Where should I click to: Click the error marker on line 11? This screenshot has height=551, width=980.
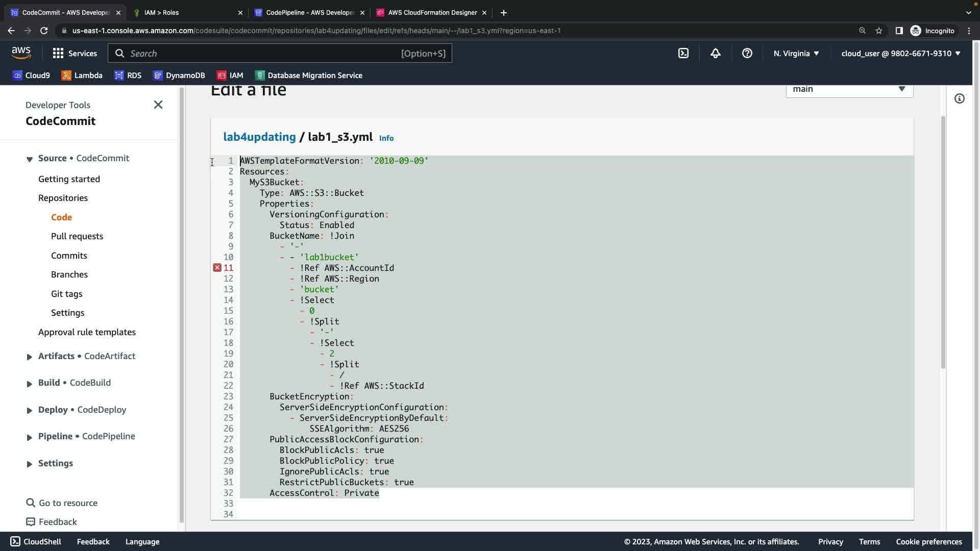[x=217, y=268]
